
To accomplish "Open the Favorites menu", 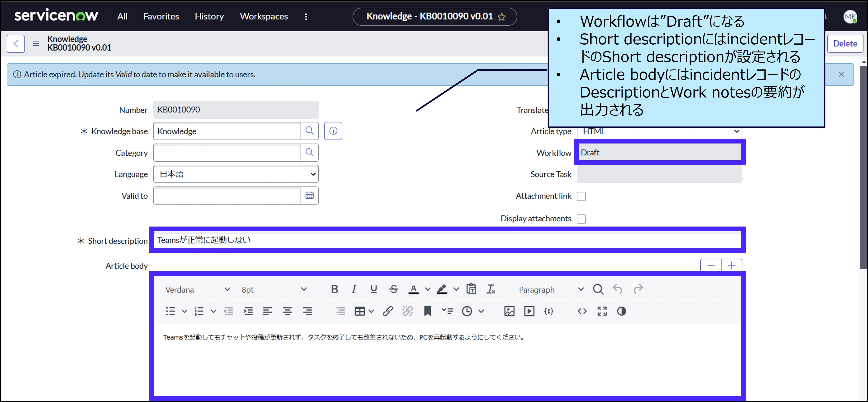I will (161, 17).
